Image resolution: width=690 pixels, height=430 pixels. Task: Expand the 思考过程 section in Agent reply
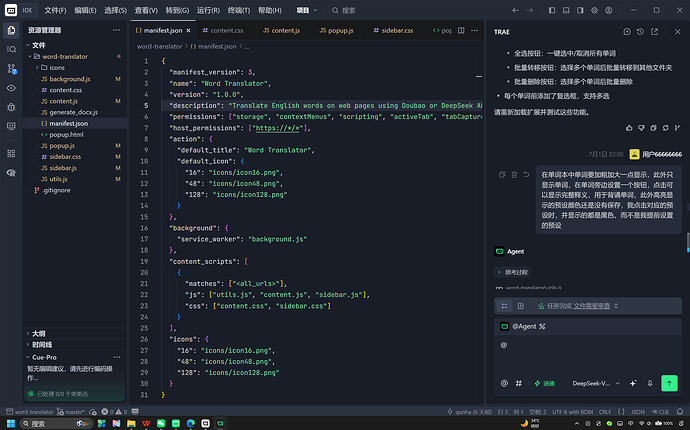tap(513, 272)
